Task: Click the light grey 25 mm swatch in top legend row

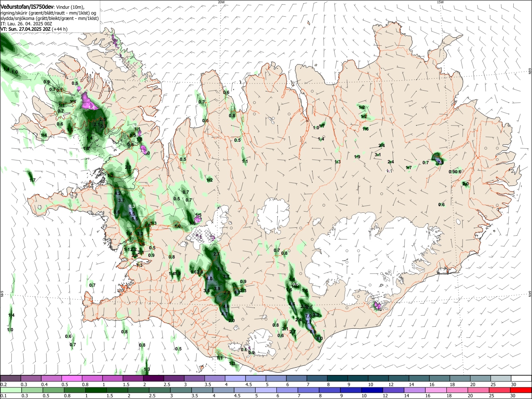Action: tap(501, 378)
